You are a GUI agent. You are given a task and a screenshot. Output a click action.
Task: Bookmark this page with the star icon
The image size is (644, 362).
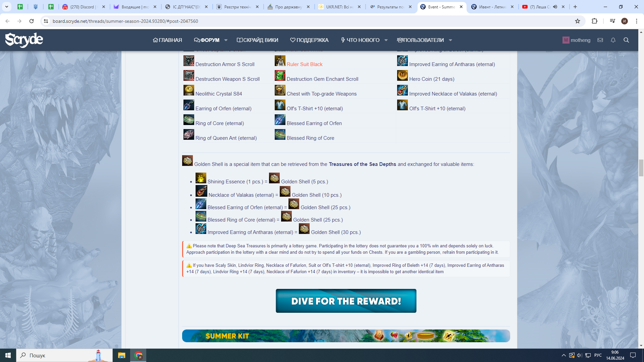tap(578, 21)
